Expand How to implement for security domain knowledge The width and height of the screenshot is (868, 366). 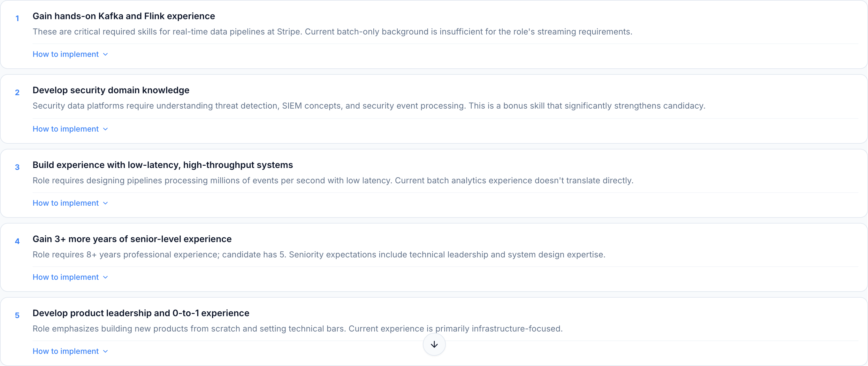66,129
